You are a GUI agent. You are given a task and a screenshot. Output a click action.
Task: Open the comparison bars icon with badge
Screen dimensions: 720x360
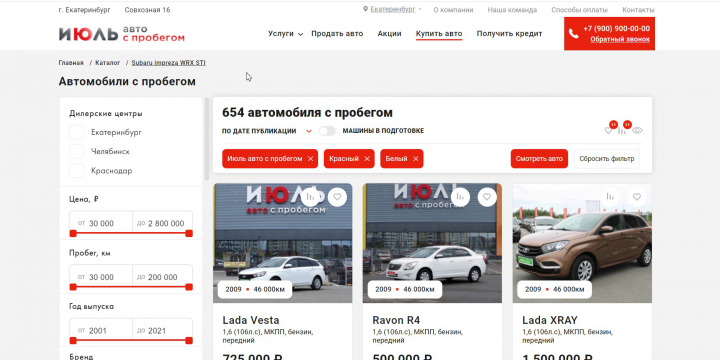point(622,130)
